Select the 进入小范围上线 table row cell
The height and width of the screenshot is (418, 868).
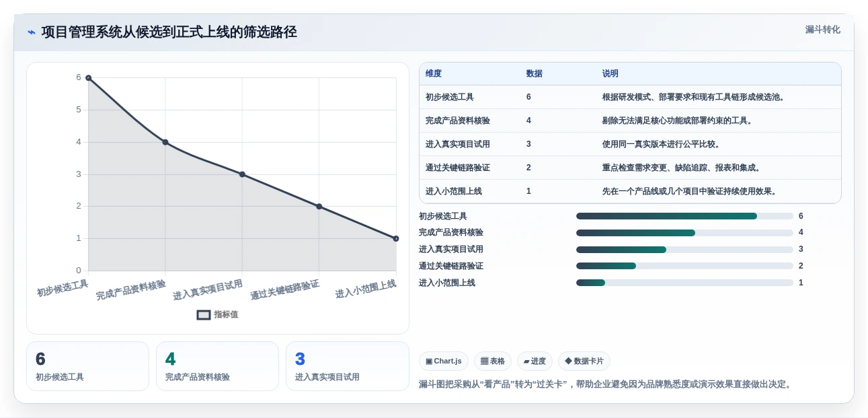[x=454, y=191]
